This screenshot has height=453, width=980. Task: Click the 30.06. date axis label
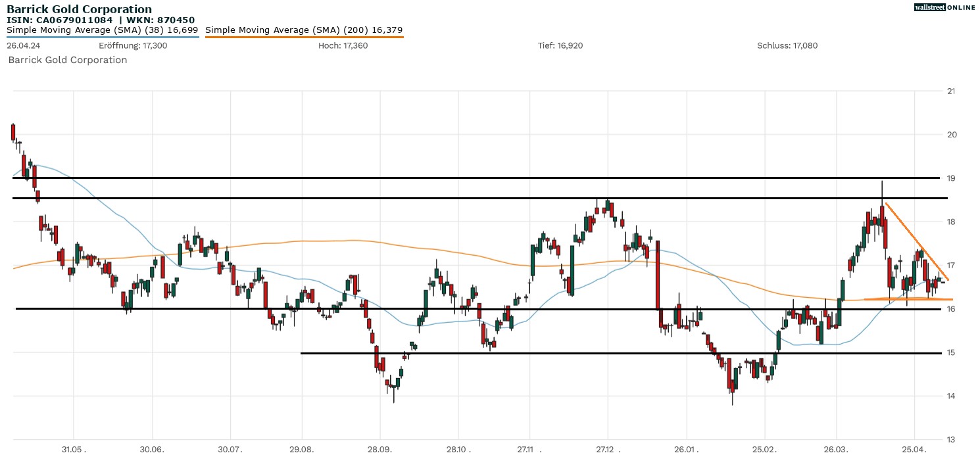click(x=152, y=448)
